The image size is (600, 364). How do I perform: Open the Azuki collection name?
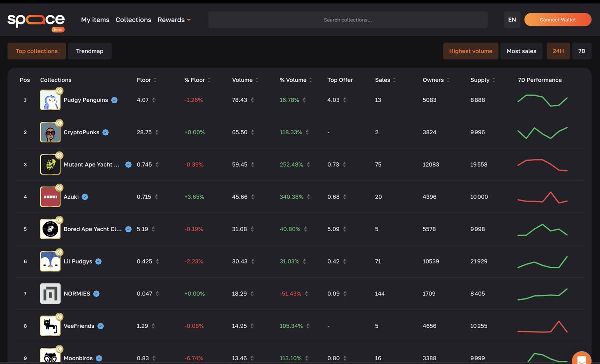tap(71, 197)
